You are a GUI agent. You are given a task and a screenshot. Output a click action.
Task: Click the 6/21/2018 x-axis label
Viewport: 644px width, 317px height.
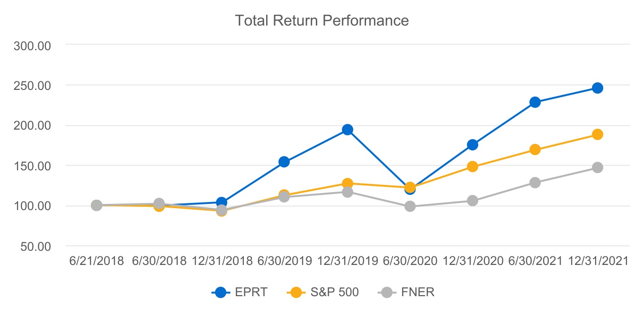pos(97,261)
